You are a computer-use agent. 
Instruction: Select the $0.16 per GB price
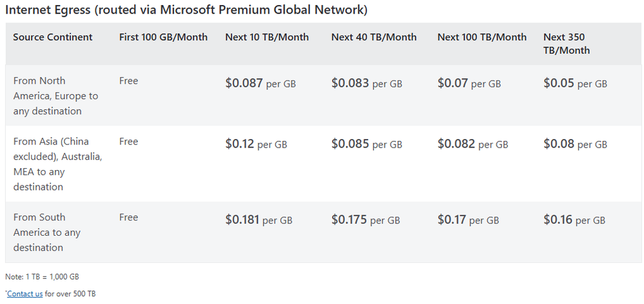coord(574,220)
